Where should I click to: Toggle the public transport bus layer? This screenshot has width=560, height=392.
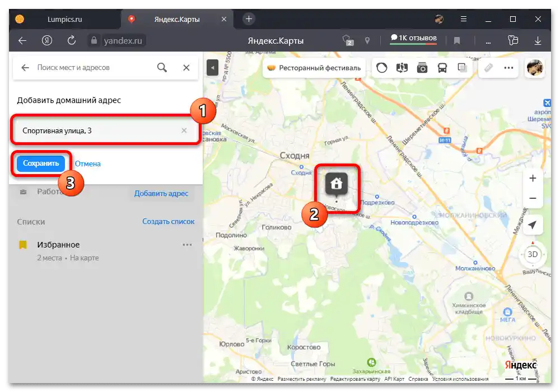coord(442,67)
